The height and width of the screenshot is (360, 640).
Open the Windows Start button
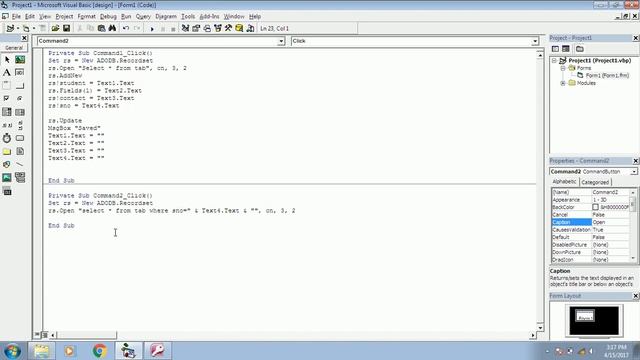[12, 351]
